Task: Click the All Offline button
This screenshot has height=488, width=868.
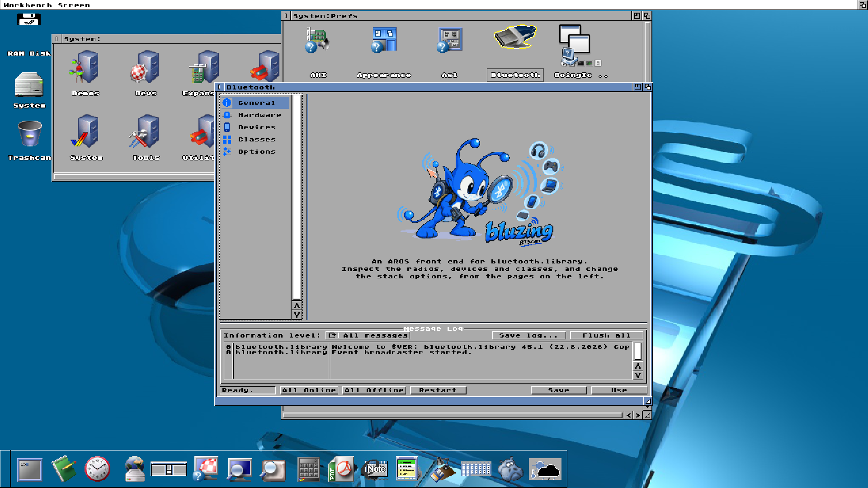Action: 374,390
